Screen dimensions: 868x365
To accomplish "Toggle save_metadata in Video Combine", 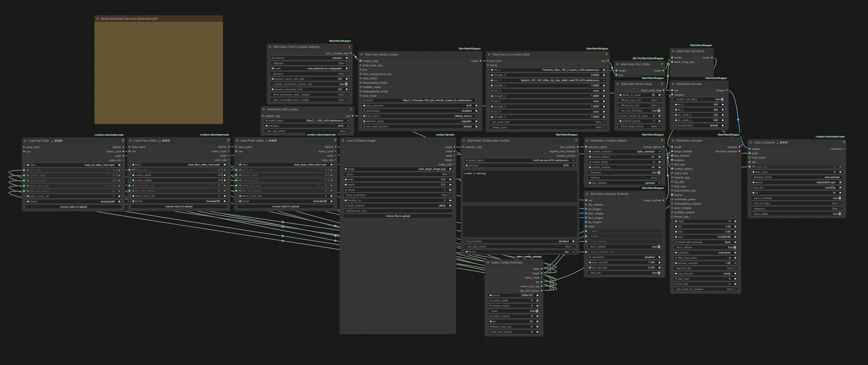I will click(839, 198).
